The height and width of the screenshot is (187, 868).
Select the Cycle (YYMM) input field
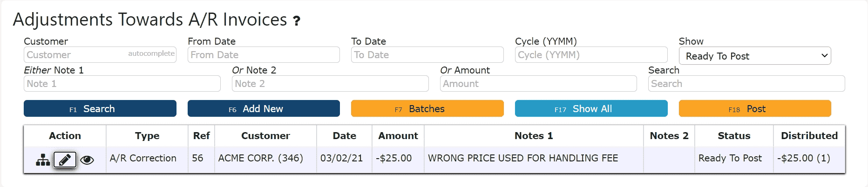tap(591, 54)
